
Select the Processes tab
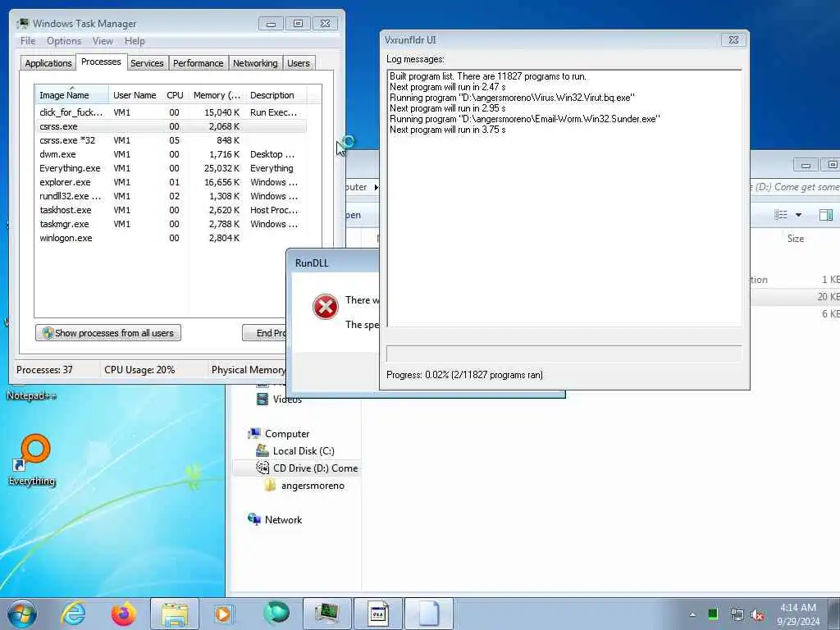(101, 62)
